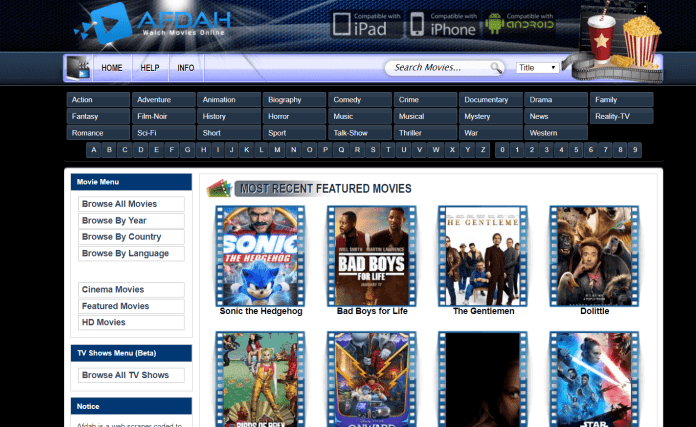
Task: Click the clapperboard icon beside HOME
Action: click(78, 68)
